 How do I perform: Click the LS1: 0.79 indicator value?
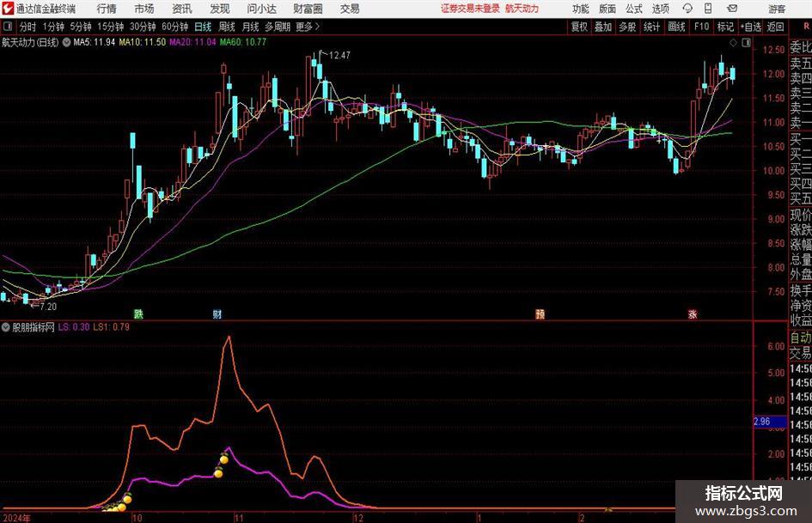pos(112,327)
